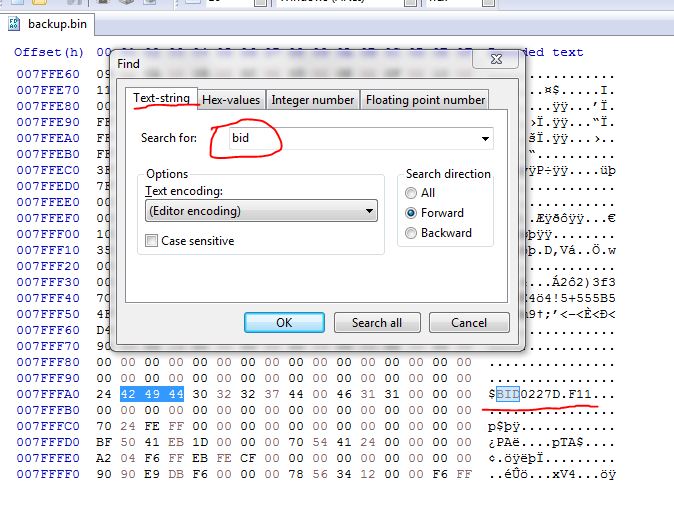Click the Offset(h) column header
This screenshot has width=674, height=521.
pos(49,52)
